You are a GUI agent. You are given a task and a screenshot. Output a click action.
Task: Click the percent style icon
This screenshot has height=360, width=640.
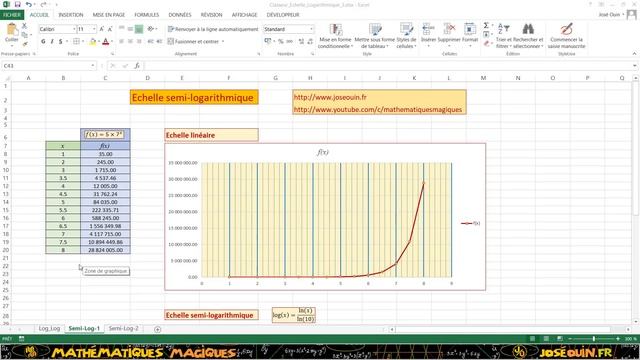[x=280, y=41]
